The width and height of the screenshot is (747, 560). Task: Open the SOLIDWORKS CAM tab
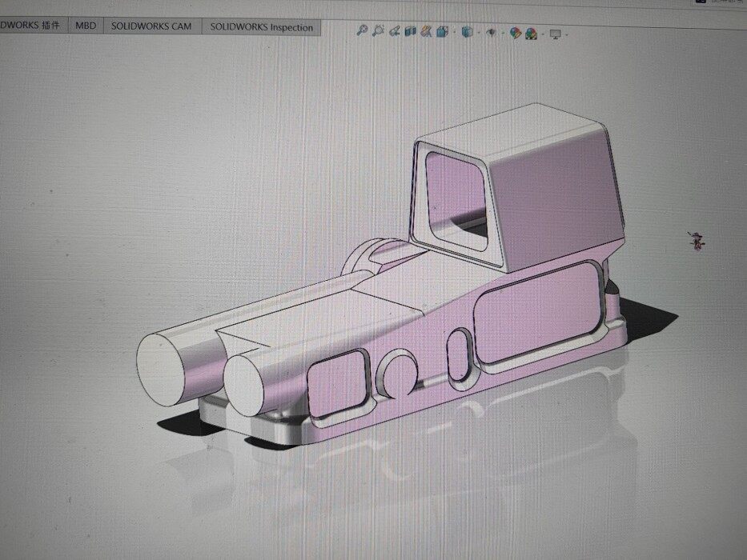coord(151,26)
